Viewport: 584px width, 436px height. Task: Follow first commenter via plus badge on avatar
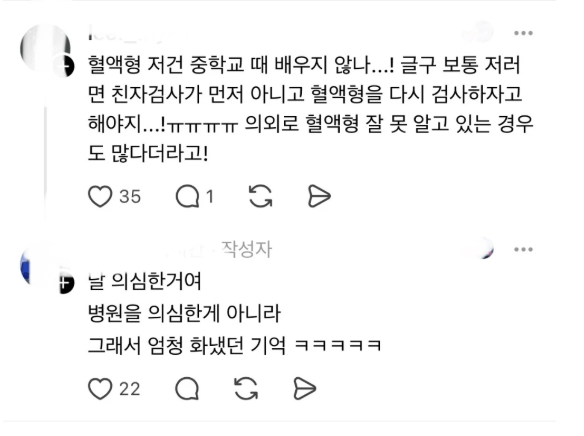pos(66,67)
